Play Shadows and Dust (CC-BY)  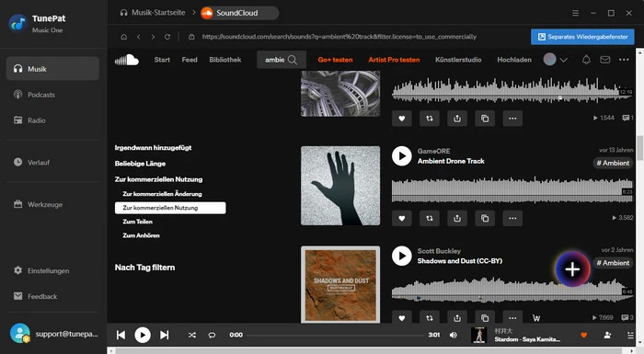401,256
